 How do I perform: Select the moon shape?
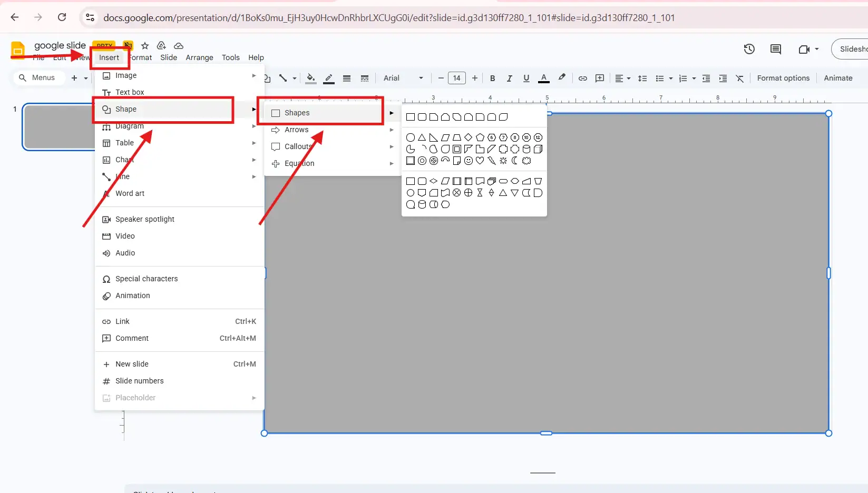[515, 161]
